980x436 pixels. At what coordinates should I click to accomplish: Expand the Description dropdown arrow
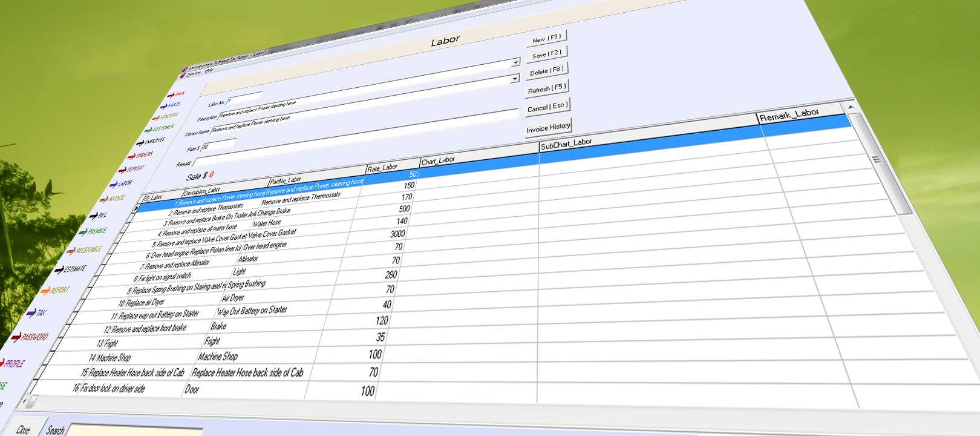(x=515, y=62)
